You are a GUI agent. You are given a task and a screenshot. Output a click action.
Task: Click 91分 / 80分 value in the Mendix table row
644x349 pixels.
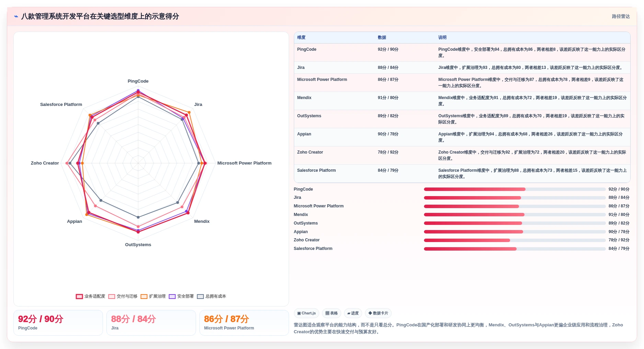[x=388, y=98]
